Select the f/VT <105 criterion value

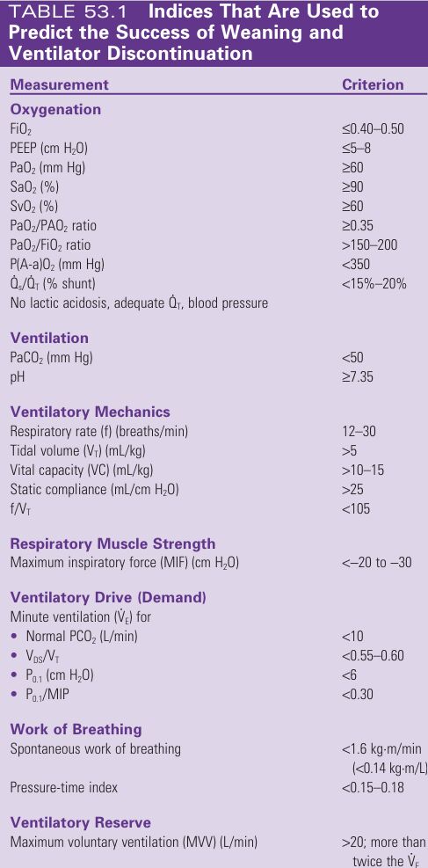coord(356,508)
